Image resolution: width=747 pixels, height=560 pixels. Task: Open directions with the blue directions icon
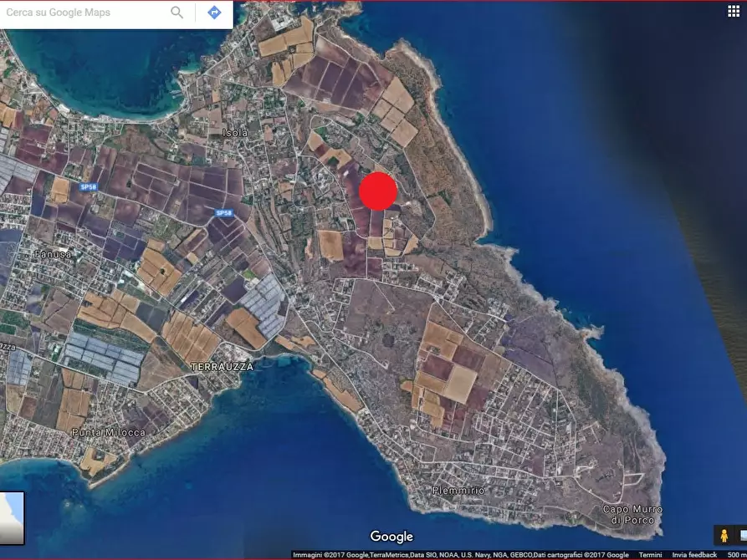(x=213, y=13)
